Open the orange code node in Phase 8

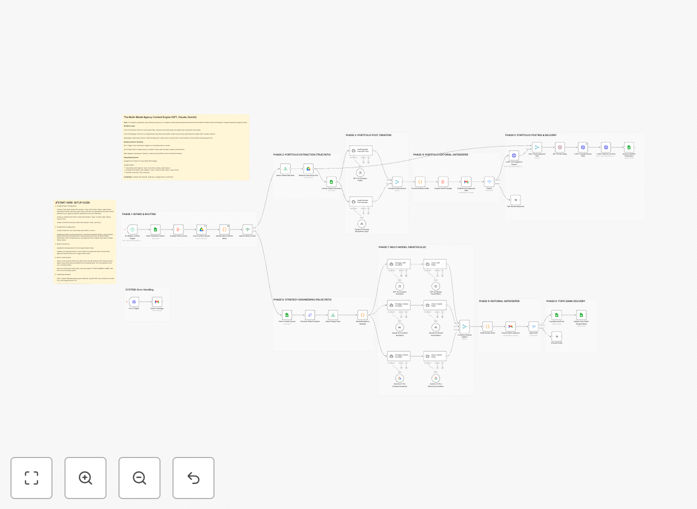point(488,326)
